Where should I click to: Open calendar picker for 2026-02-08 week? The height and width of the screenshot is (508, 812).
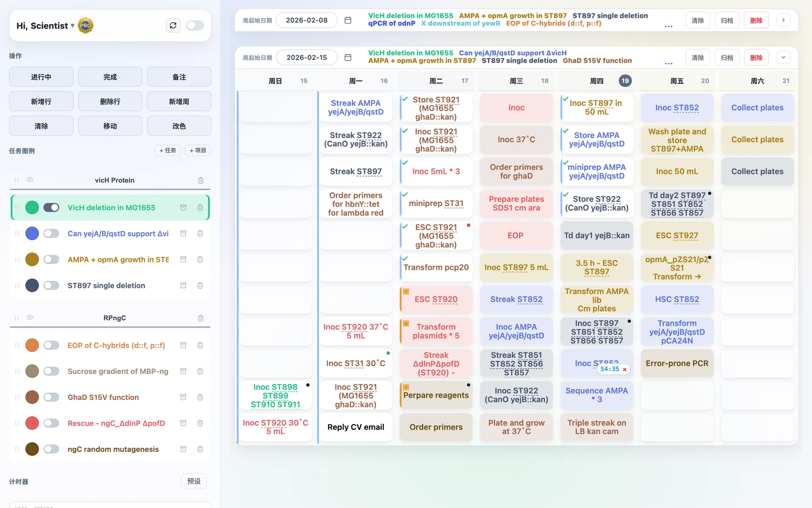point(348,20)
